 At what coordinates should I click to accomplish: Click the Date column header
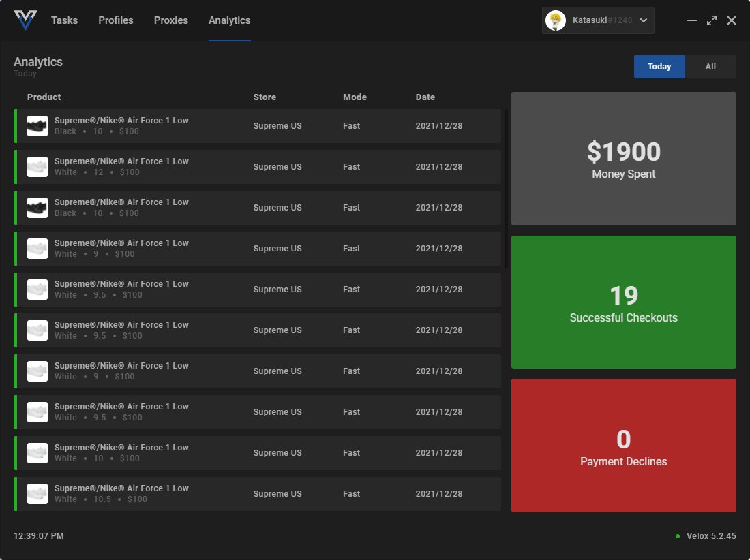point(425,97)
